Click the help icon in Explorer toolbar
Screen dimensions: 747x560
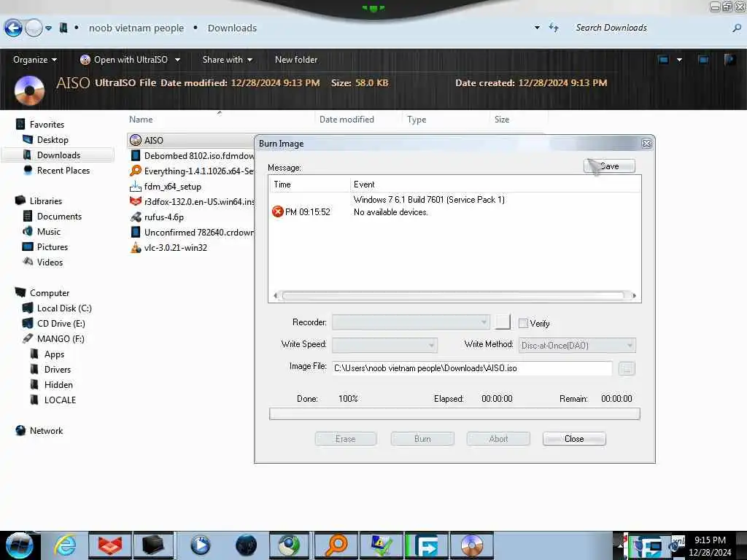coord(729,60)
